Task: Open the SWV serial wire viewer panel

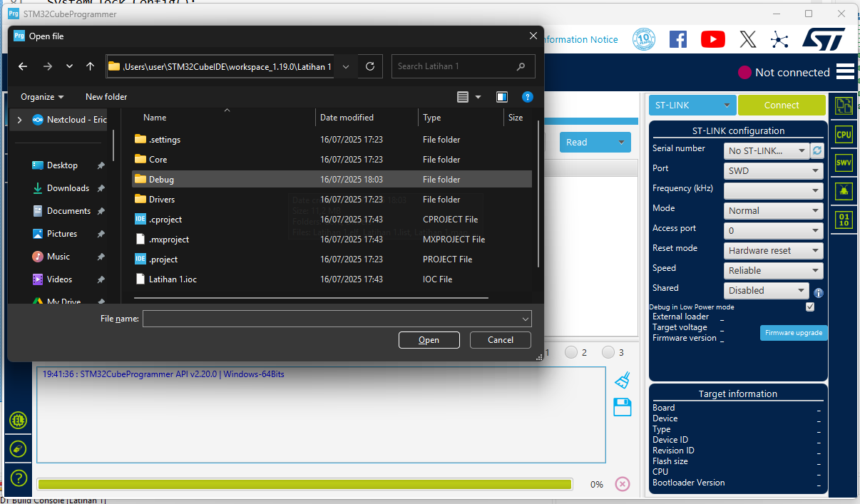Action: (x=844, y=163)
